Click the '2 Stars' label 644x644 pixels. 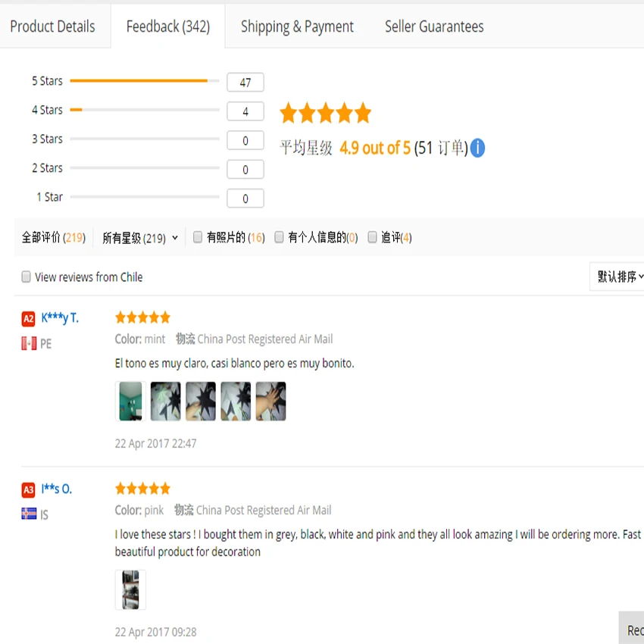tap(47, 168)
